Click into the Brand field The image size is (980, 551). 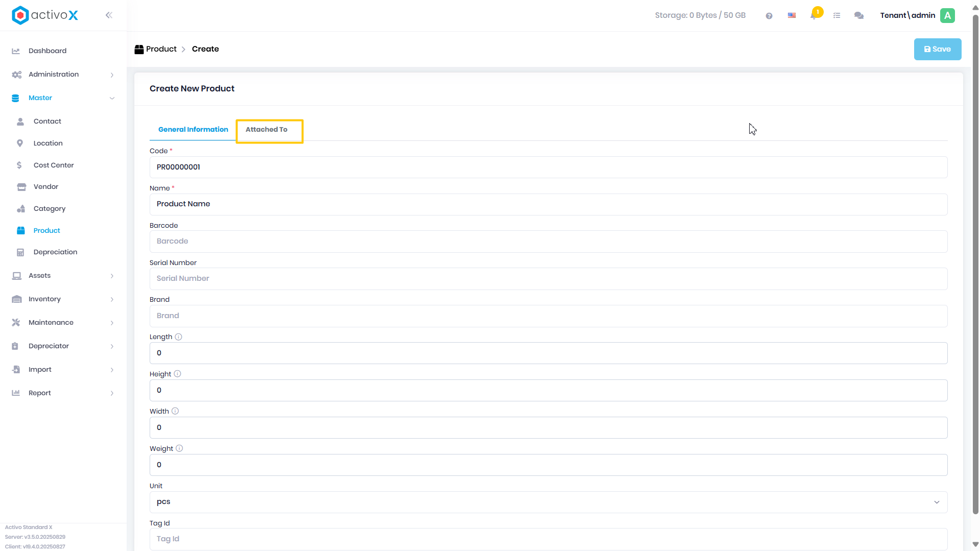(548, 316)
